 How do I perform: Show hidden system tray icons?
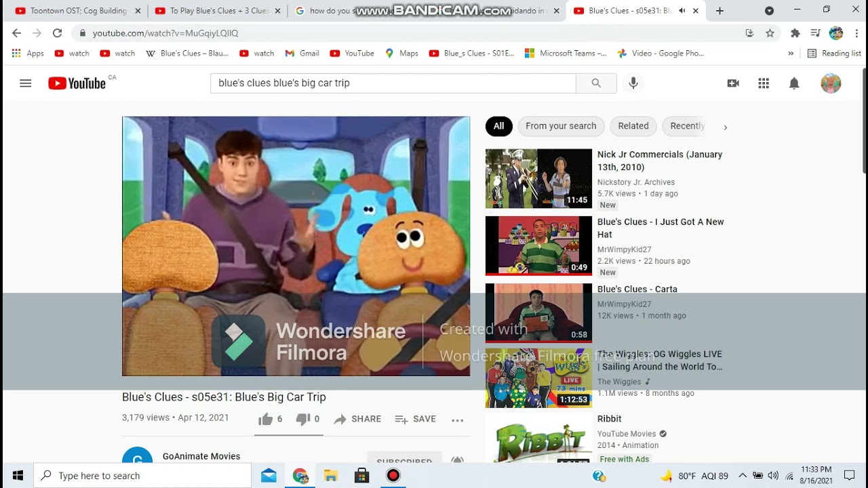[743, 476]
